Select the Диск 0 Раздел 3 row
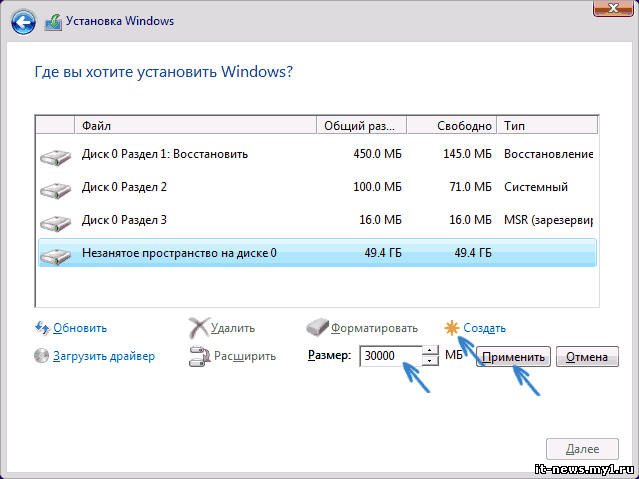639x479 pixels. click(x=317, y=220)
